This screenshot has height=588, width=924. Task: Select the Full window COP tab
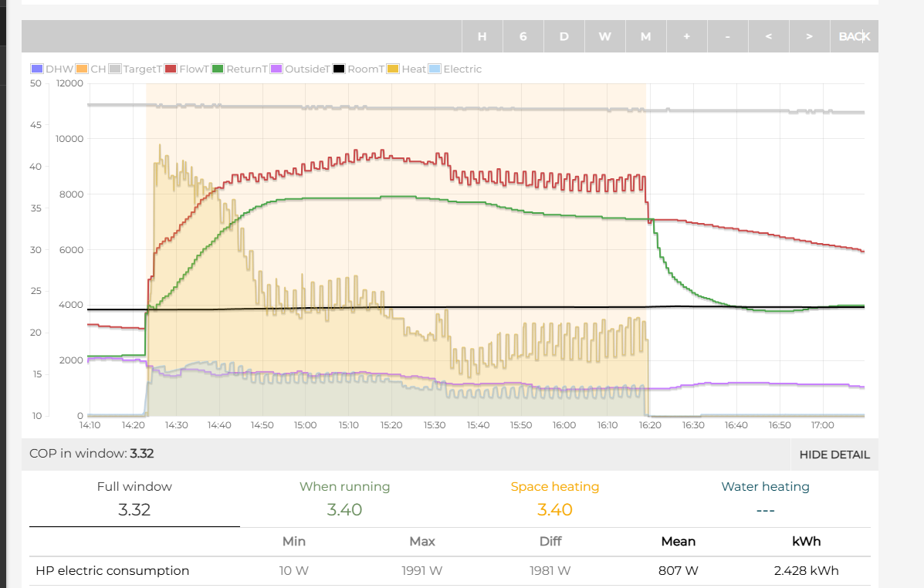(134, 498)
